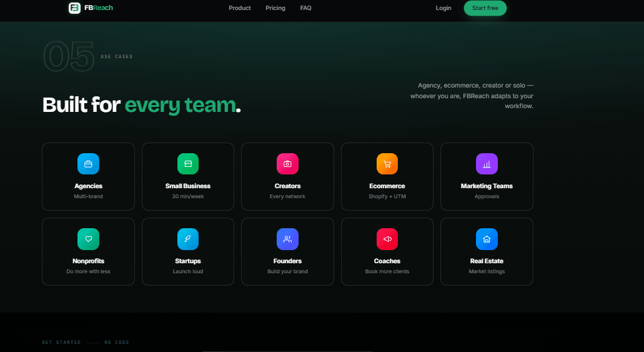
Task: Click the 'Shopify + UTM' subtitle
Action: point(387,196)
